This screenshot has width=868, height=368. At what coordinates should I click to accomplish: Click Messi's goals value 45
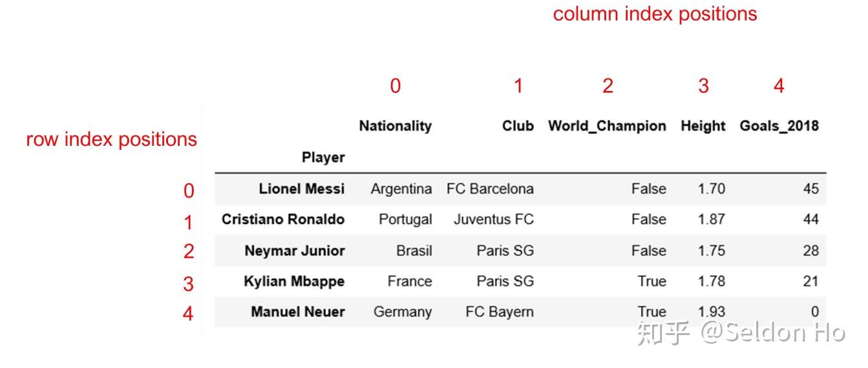point(810,189)
